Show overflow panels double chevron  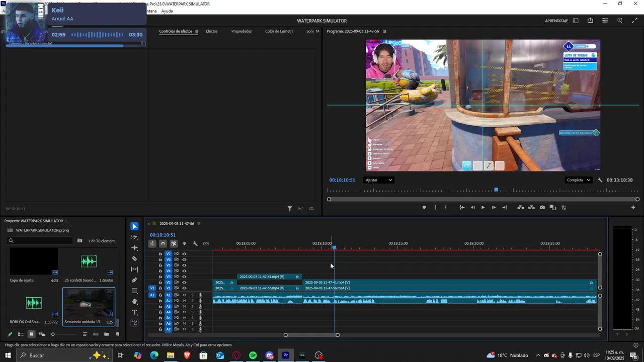pyautogui.click(x=317, y=31)
